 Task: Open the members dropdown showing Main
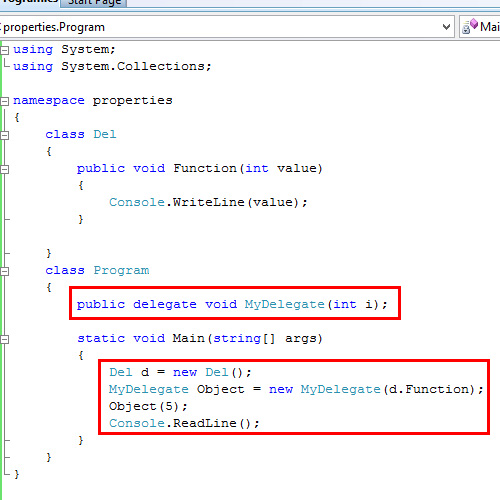point(480,27)
